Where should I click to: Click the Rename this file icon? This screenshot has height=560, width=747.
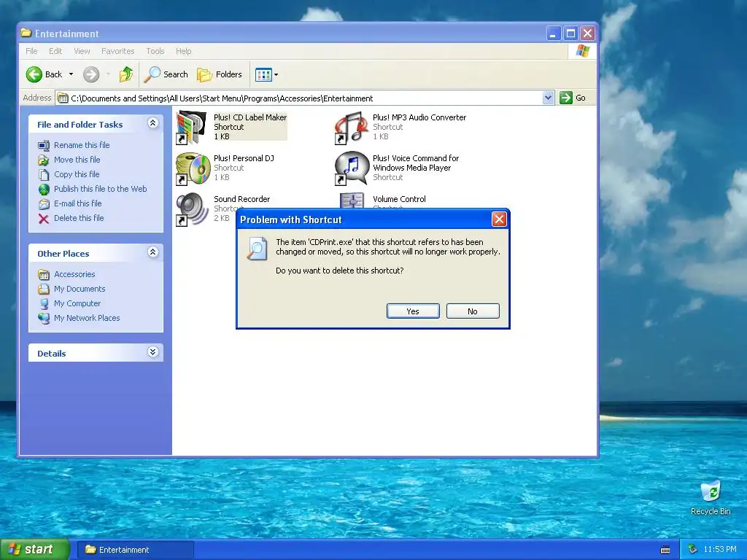[43, 145]
